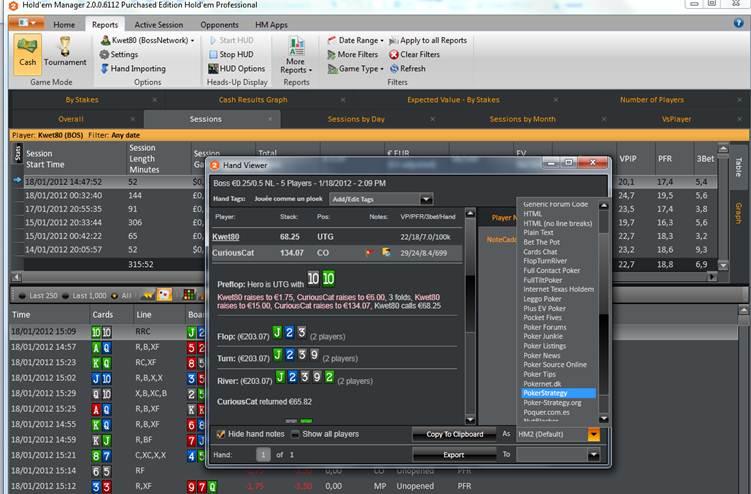751x494 pixels.
Task: Toggle the Hide hand notes checkbox
Action: [x=221, y=434]
